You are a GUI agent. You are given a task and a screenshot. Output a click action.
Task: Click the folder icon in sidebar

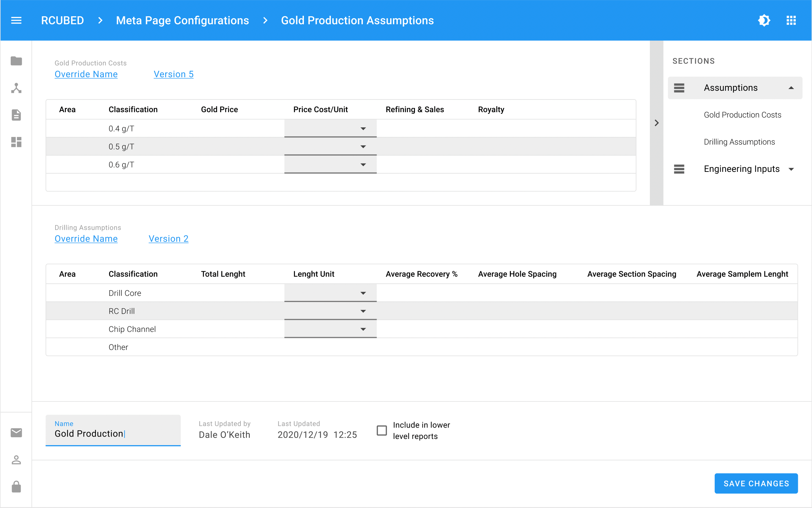pos(16,61)
